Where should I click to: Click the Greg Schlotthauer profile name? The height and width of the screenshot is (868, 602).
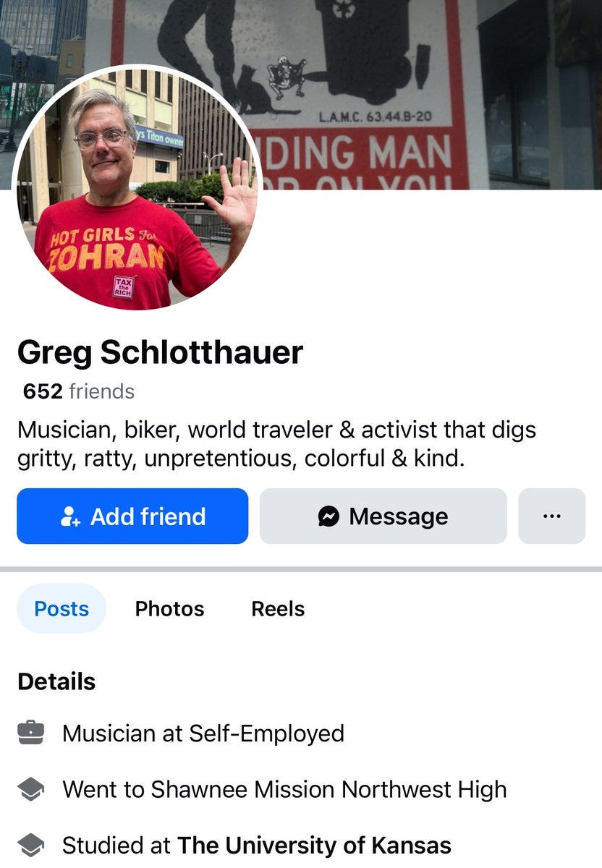click(x=160, y=352)
